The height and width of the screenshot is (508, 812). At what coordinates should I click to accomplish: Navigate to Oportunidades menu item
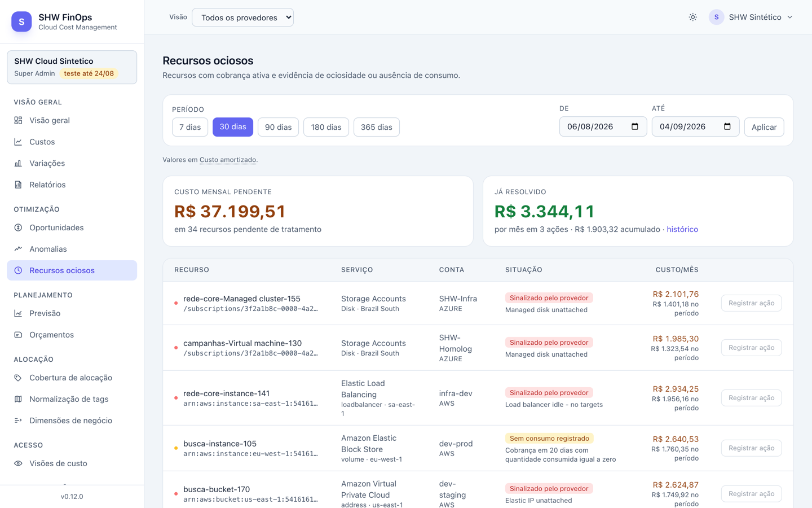[72, 227]
